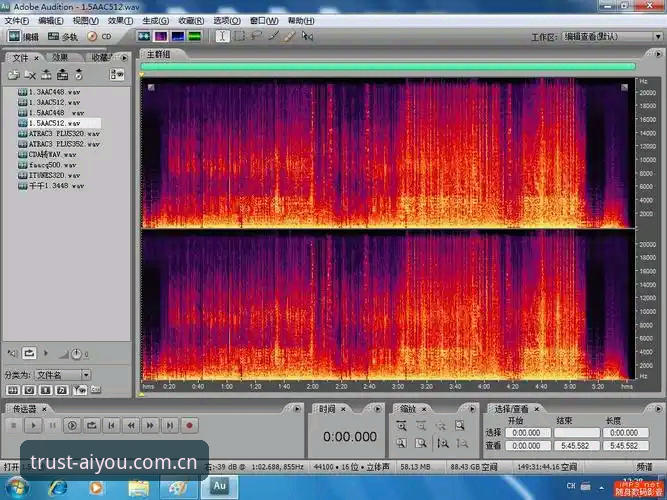This screenshot has width=667, height=500.
Task: Select file ITUNES320.wav in list
Action: [x=52, y=175]
